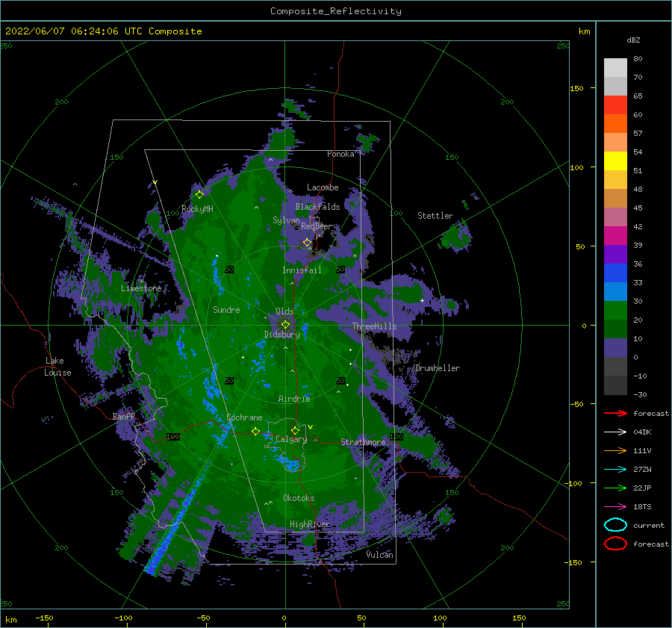
Task: Click the Stettler city label
Action: tap(435, 216)
